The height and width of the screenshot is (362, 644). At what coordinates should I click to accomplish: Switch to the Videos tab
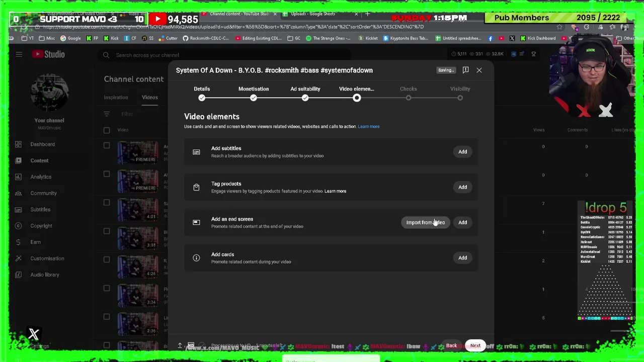tap(149, 98)
